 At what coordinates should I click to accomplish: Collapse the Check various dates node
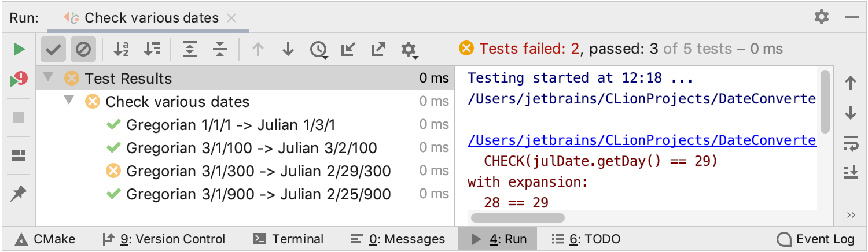pos(69,100)
